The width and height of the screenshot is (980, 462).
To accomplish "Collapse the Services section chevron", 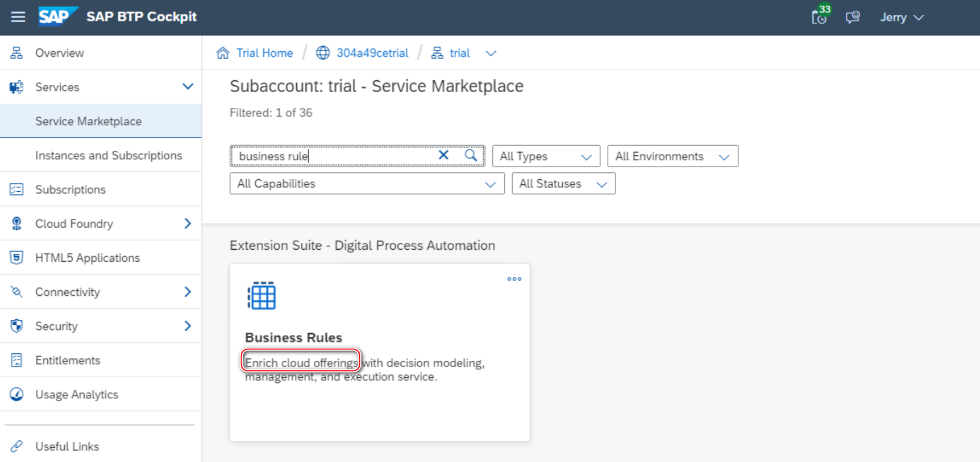I will [x=188, y=86].
